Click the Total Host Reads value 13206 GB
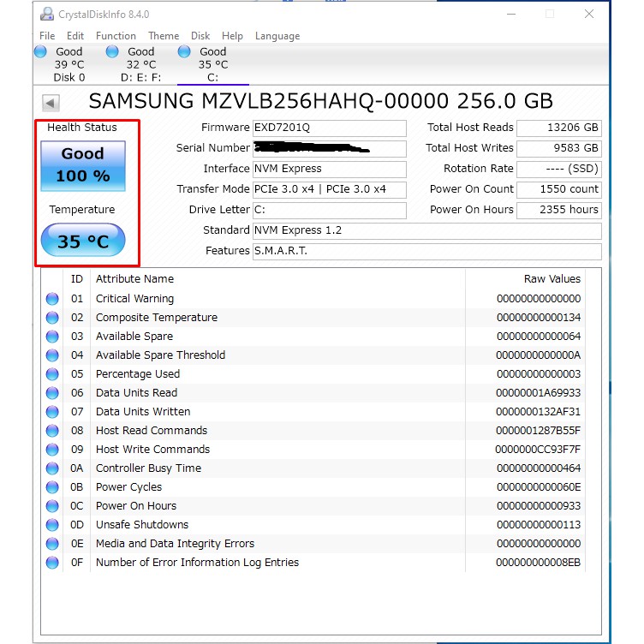The width and height of the screenshot is (644, 644). [x=559, y=128]
